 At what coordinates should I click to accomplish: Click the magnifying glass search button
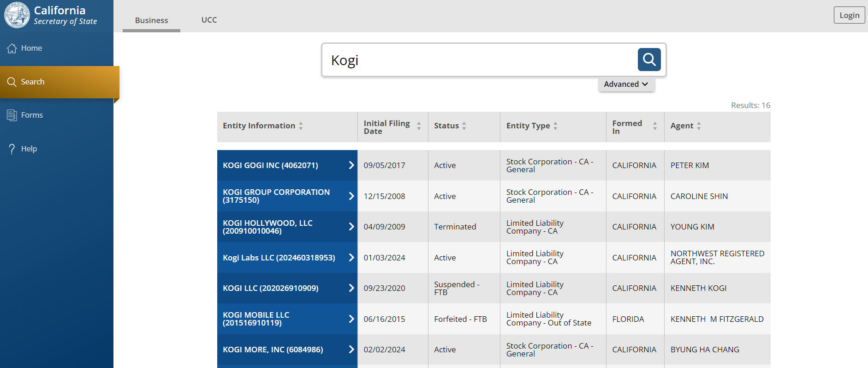coord(649,60)
